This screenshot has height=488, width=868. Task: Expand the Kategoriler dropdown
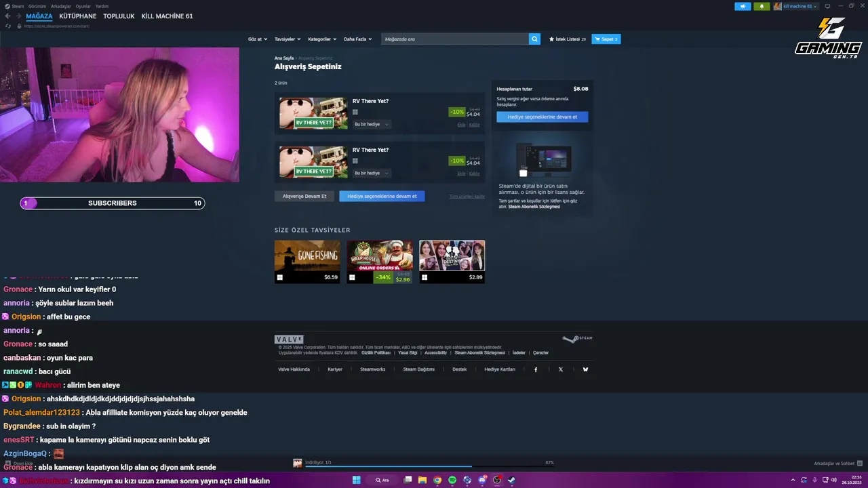pyautogui.click(x=322, y=39)
